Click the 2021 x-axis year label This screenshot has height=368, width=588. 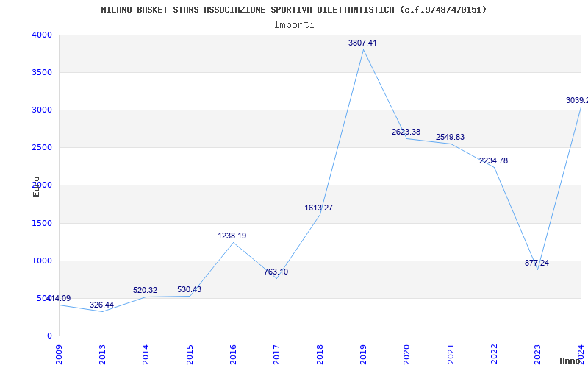[451, 354]
